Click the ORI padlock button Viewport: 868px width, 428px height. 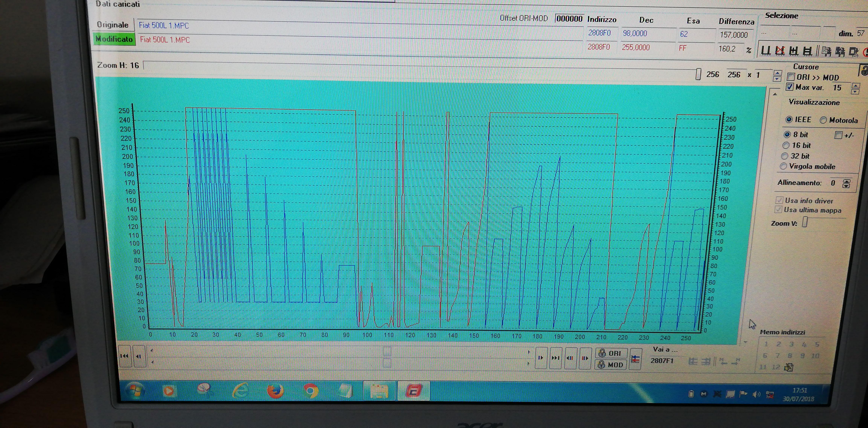pos(611,353)
